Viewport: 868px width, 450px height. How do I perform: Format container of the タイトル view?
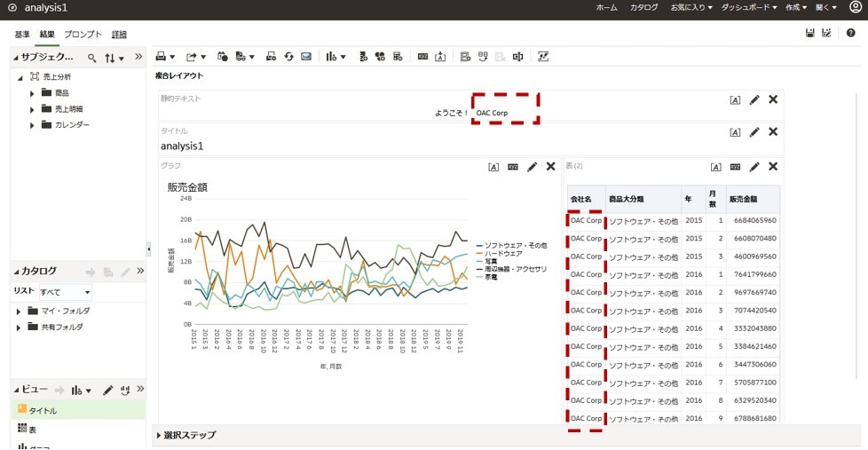coord(735,132)
